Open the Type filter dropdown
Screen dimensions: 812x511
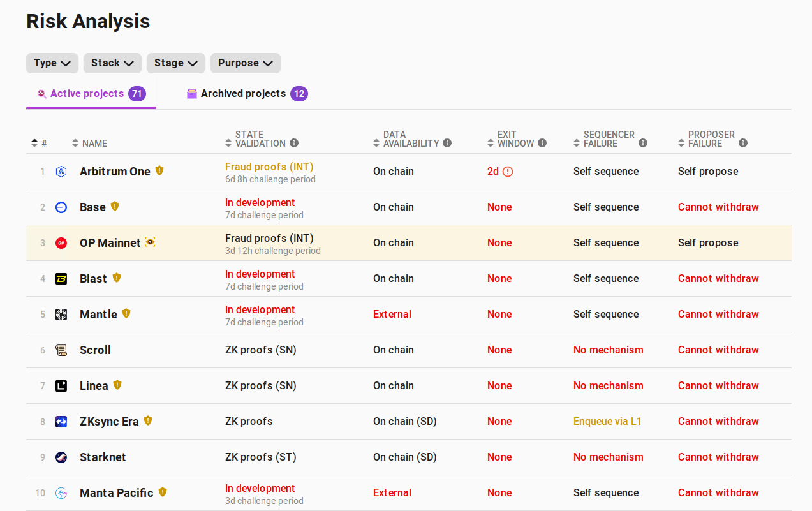pos(52,63)
